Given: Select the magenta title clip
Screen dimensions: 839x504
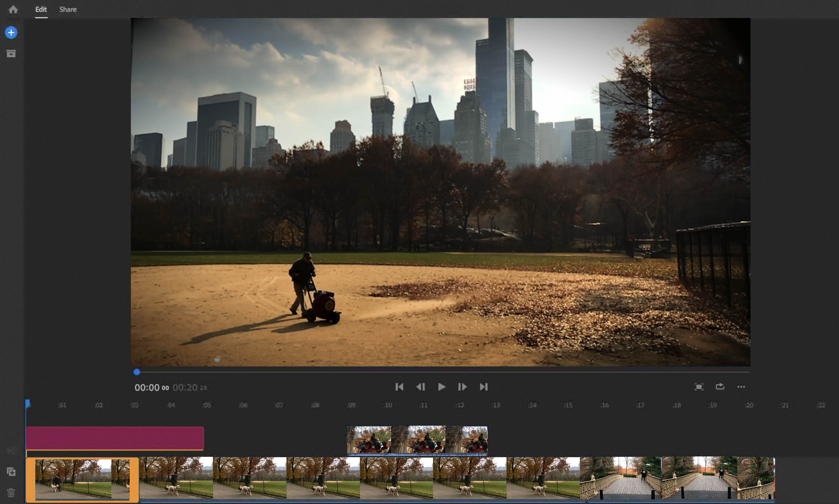Looking at the screenshot, I should pyautogui.click(x=115, y=438).
